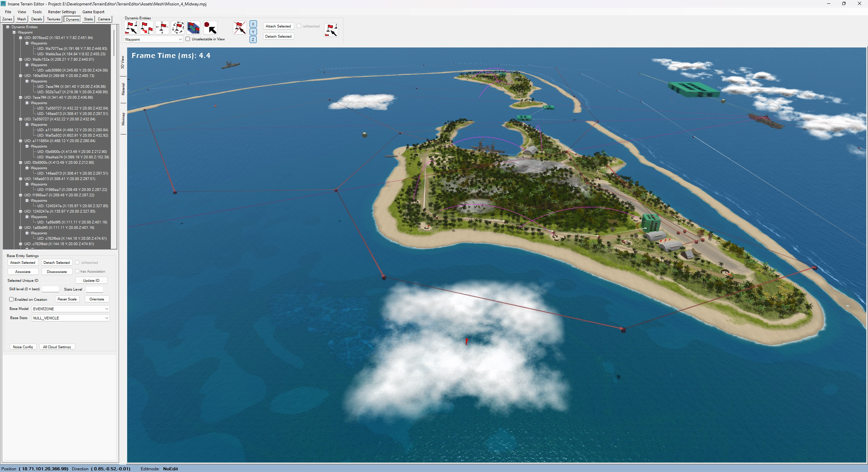The height and width of the screenshot is (472, 868).
Task: Click the All Cloud Settings button
Action: tap(57, 347)
